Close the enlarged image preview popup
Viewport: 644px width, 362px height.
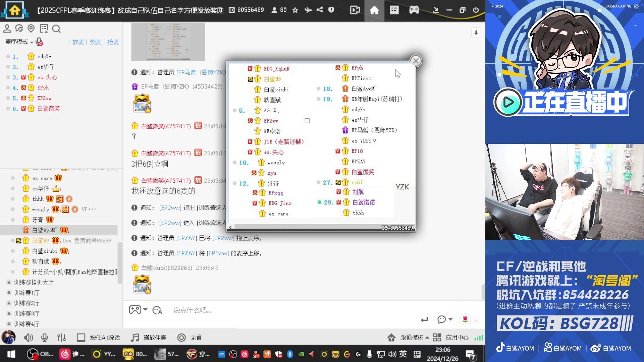pos(416,61)
